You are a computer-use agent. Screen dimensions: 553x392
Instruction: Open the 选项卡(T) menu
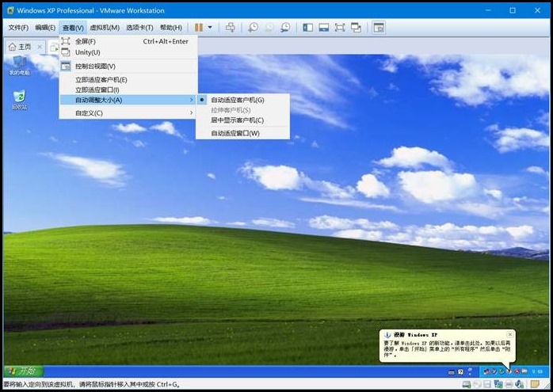(139, 28)
